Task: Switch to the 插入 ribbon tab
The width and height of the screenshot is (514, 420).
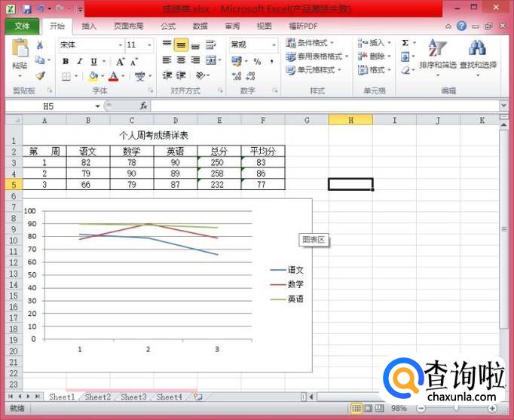Action: 89,26
